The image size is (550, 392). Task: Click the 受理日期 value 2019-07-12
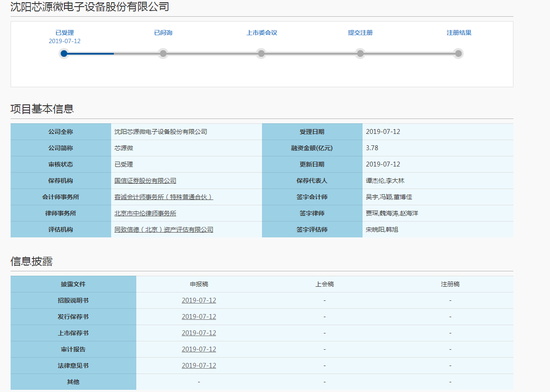pos(383,132)
